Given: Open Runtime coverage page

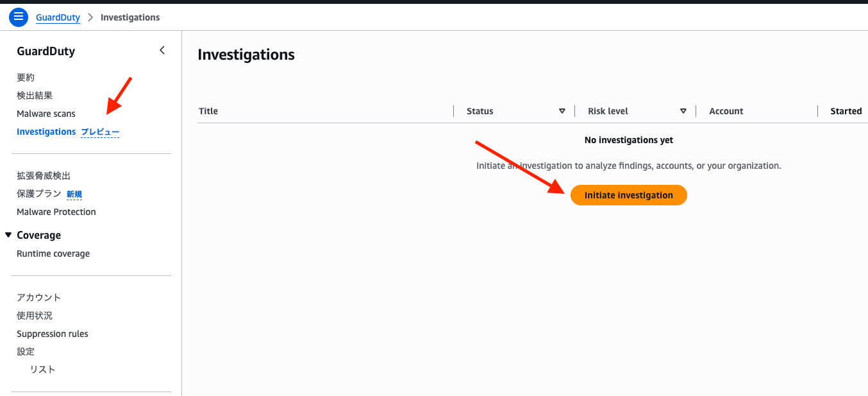Looking at the screenshot, I should coord(53,254).
